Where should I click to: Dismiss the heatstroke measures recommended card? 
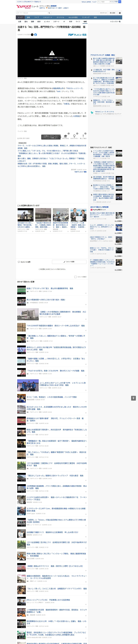click(x=33, y=232)
